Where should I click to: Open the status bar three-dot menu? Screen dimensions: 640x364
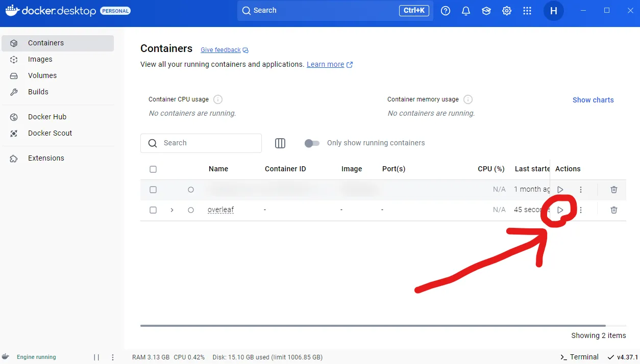coord(113,357)
